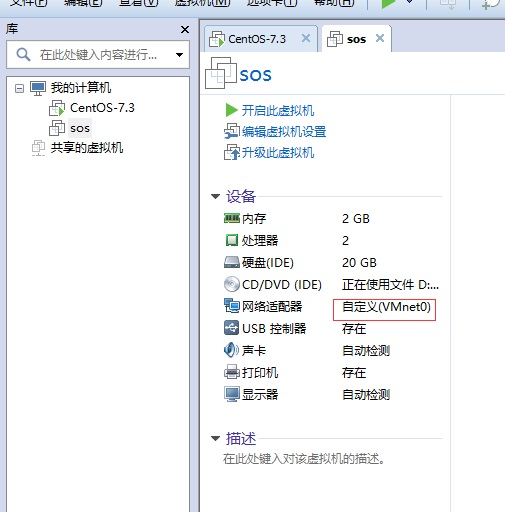Viewport: 505px width, 512px height.
Task: Click the sound card speaker icon
Action: point(232,350)
